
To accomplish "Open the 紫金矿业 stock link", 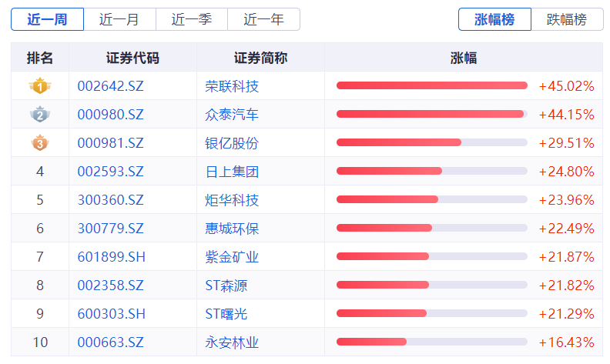I will 232,257.
